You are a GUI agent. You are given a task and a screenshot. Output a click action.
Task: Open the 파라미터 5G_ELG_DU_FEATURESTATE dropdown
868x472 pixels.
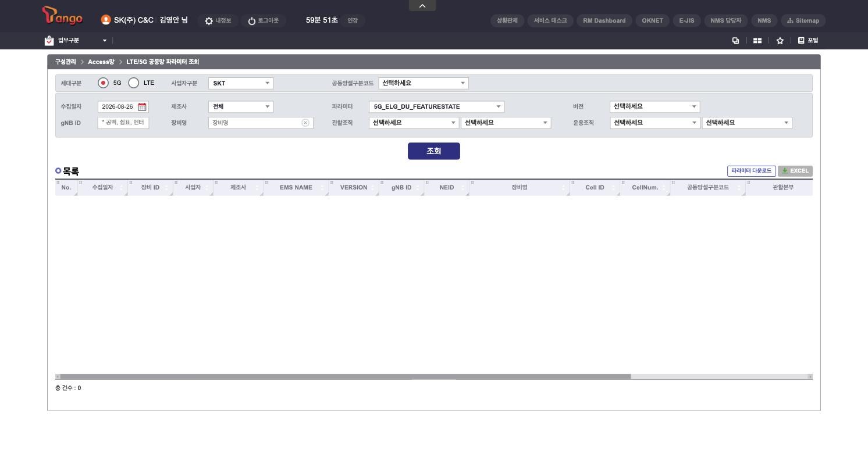coord(436,107)
